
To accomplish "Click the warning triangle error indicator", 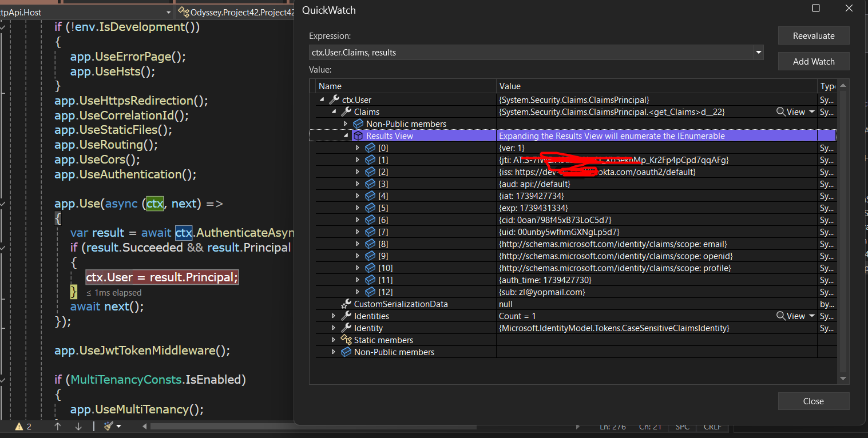I will click(19, 427).
